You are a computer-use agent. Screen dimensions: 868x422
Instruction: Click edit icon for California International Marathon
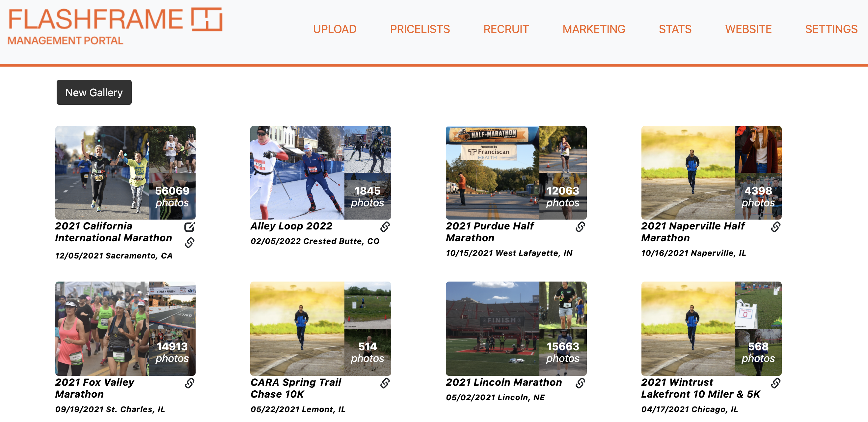coord(189,227)
